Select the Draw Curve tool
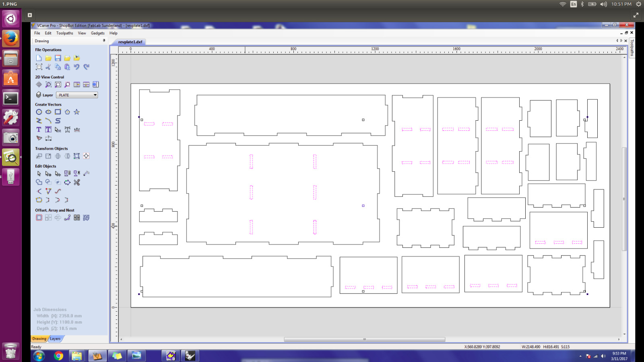Screen dimensions: 644x362 (58, 121)
